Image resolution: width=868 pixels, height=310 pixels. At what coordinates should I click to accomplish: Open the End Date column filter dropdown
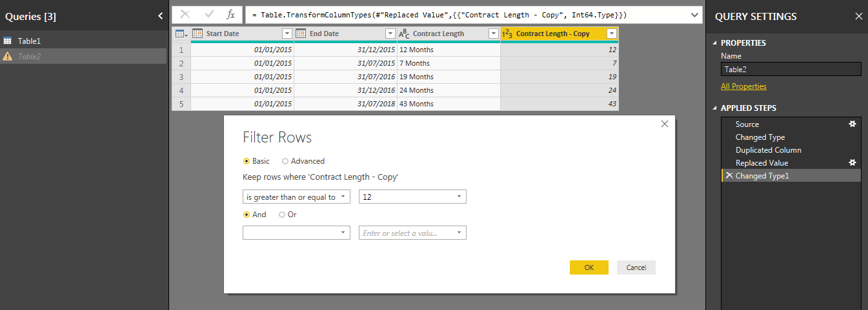[390, 34]
